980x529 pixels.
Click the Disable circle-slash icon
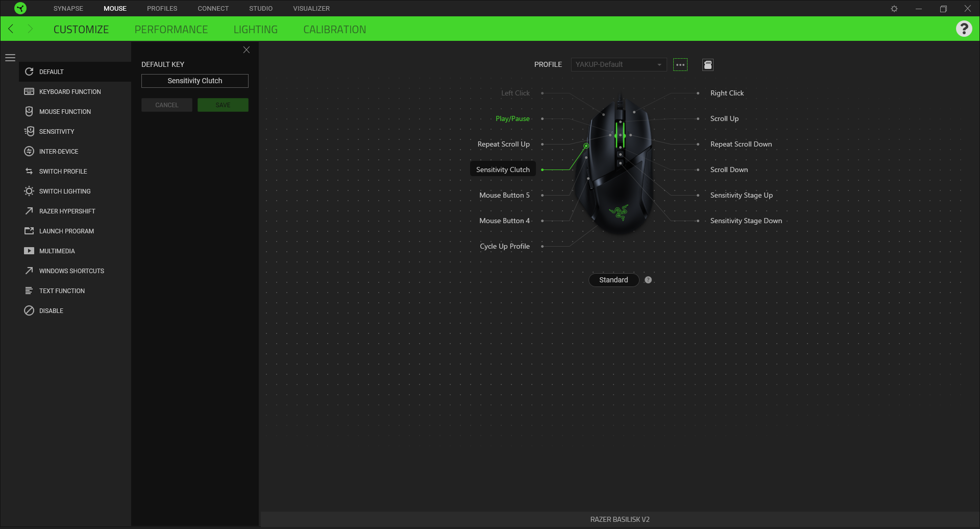click(x=29, y=310)
